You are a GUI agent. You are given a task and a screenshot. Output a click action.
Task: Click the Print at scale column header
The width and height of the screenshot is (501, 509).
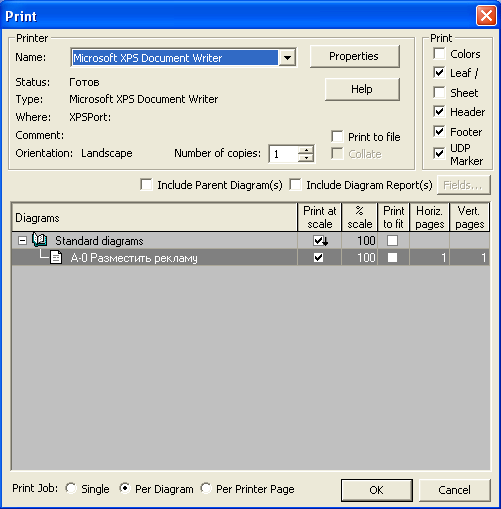tap(320, 217)
